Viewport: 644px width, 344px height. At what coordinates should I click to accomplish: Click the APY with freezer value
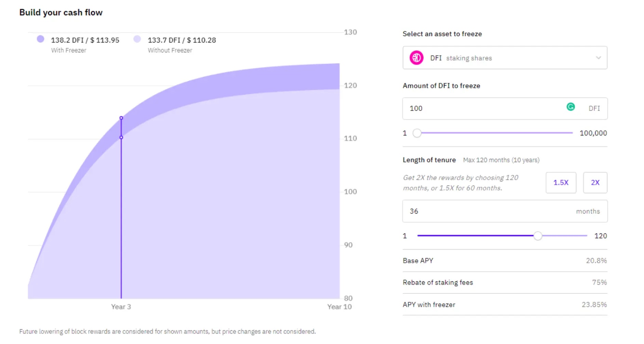[x=594, y=305]
